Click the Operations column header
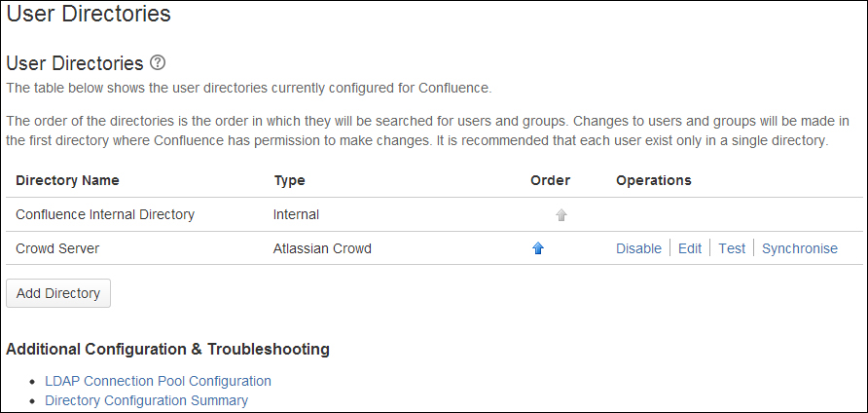This screenshot has height=413, width=868. coord(653,180)
